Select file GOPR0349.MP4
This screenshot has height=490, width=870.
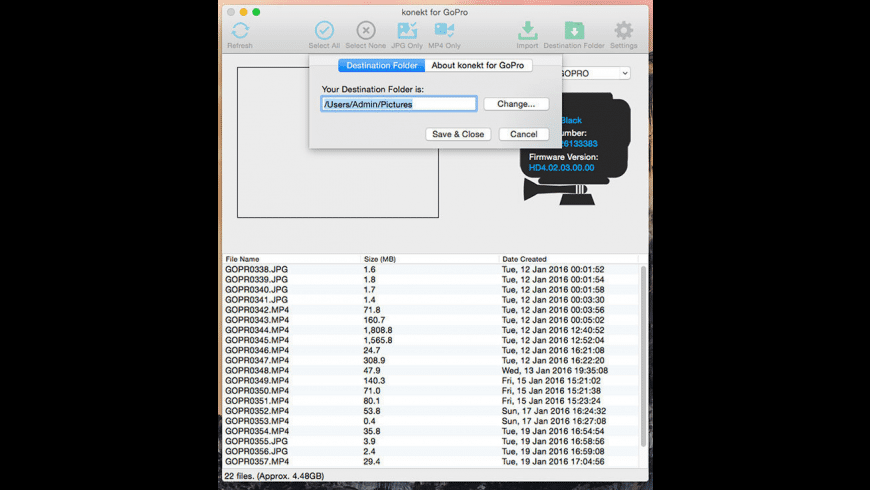pos(257,381)
